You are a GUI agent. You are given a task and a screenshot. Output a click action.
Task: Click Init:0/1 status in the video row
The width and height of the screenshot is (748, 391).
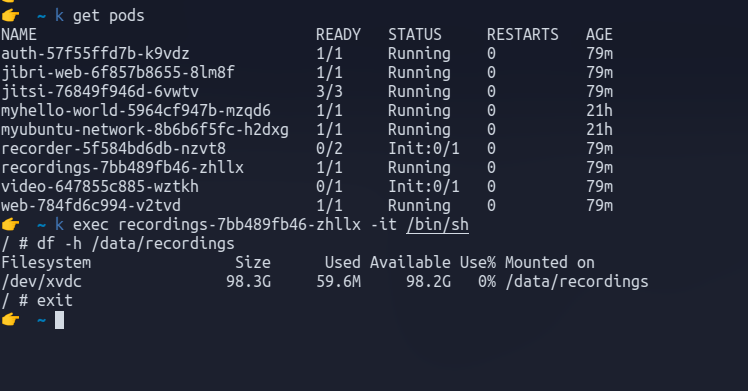(x=424, y=186)
